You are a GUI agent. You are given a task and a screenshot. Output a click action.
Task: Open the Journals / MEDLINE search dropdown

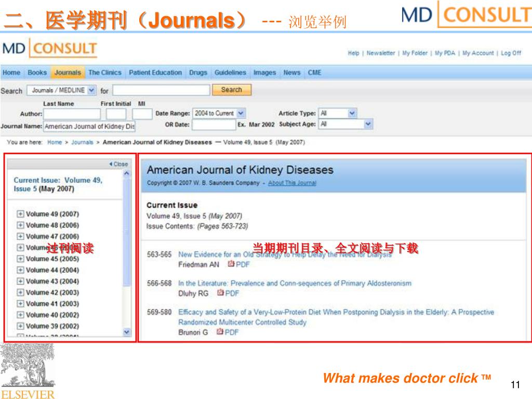point(61,90)
